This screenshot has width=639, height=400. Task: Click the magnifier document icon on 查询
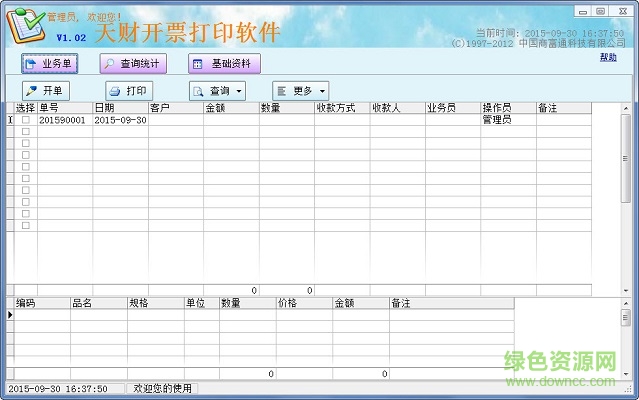coord(198,91)
